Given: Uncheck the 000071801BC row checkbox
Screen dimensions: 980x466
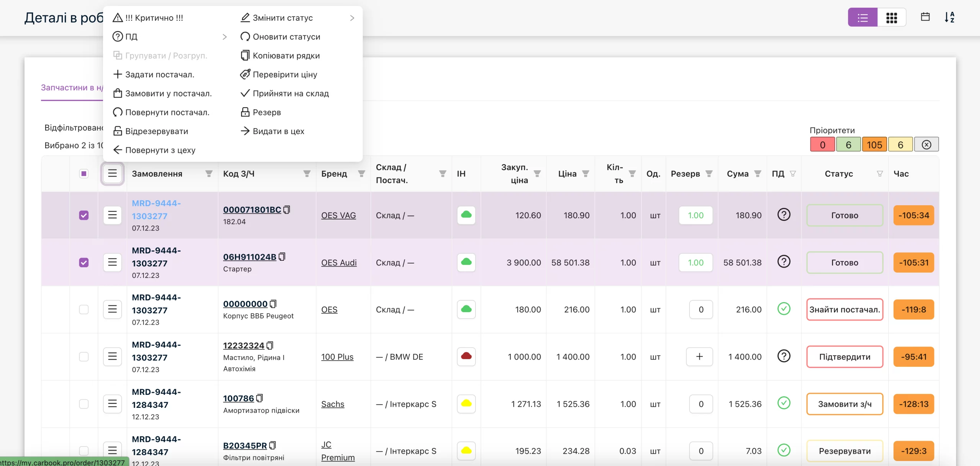Looking at the screenshot, I should point(84,215).
